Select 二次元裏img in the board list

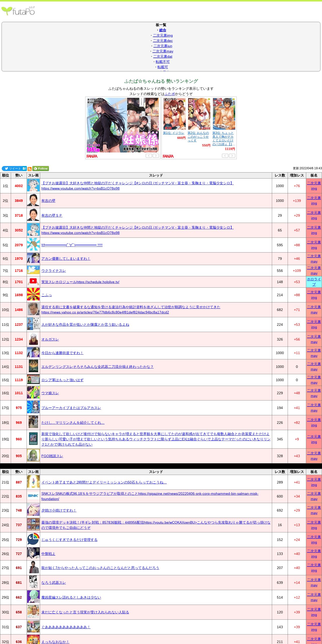pos(163,35)
